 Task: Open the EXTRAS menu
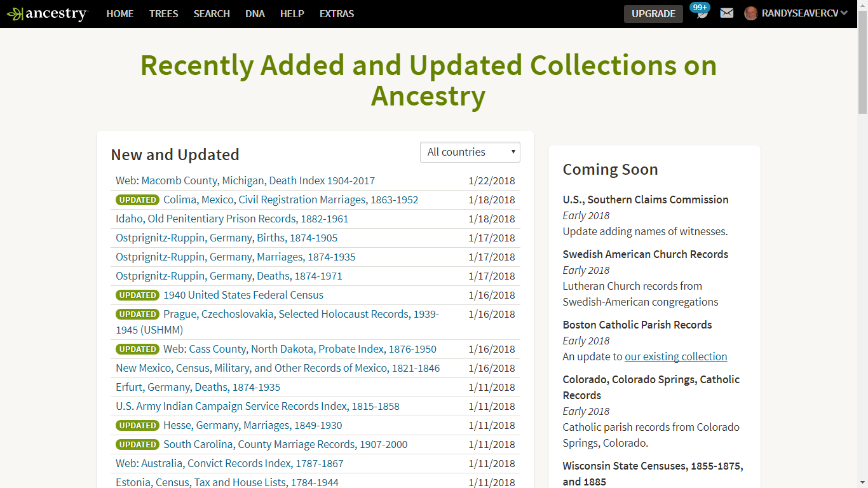[337, 13]
